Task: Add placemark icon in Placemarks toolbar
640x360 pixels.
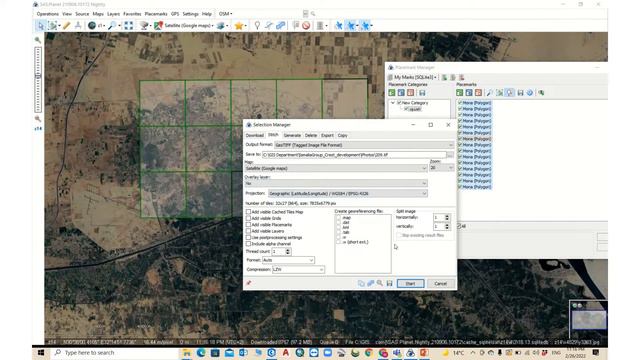Action: pyautogui.click(x=460, y=93)
